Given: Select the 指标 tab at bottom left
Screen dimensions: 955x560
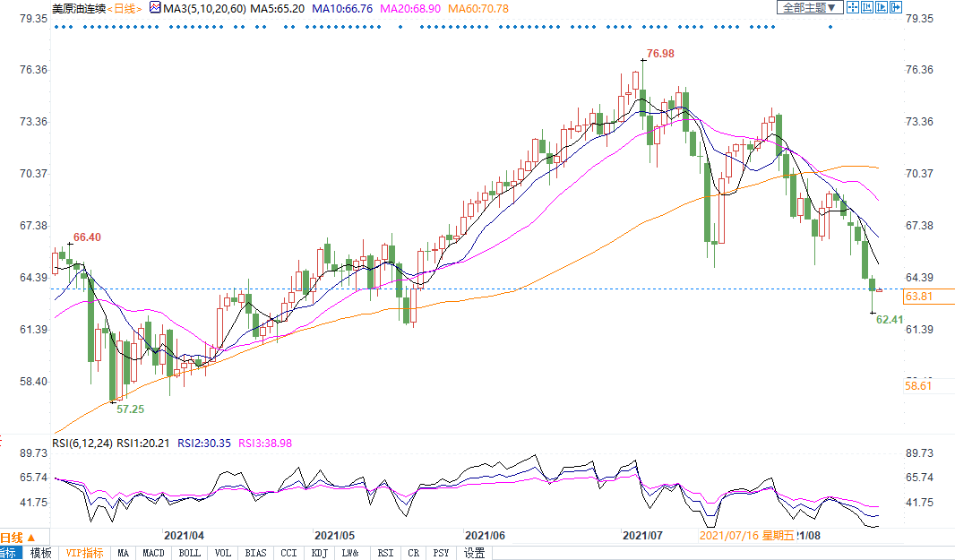Looking at the screenshot, I should (x=10, y=553).
